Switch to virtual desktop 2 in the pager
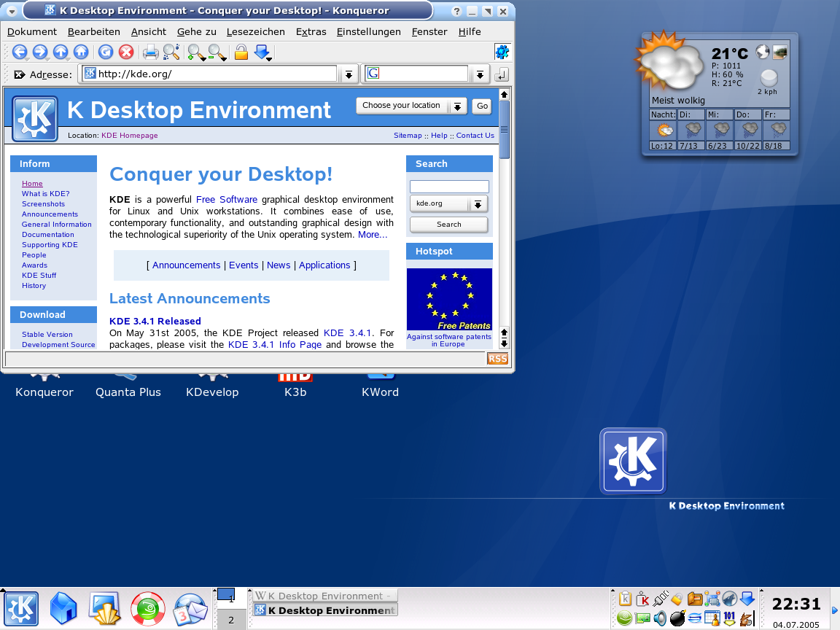This screenshot has width=840, height=630. [231, 619]
